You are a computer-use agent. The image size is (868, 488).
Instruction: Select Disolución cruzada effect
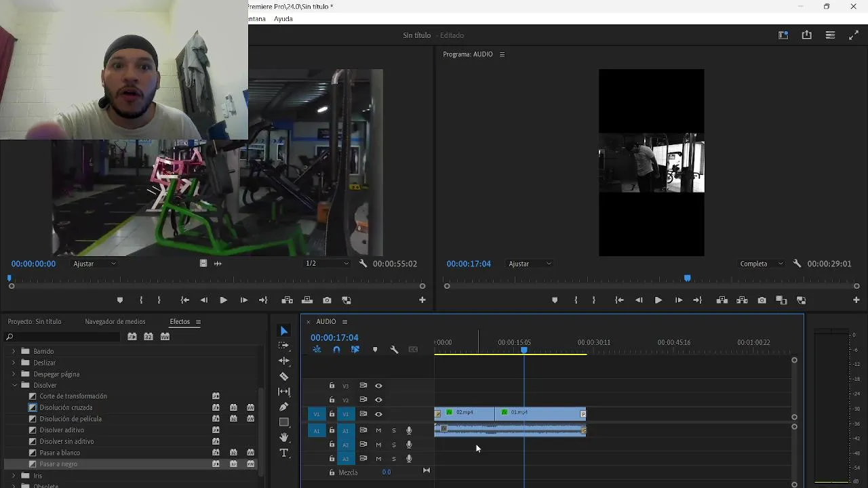coord(66,407)
